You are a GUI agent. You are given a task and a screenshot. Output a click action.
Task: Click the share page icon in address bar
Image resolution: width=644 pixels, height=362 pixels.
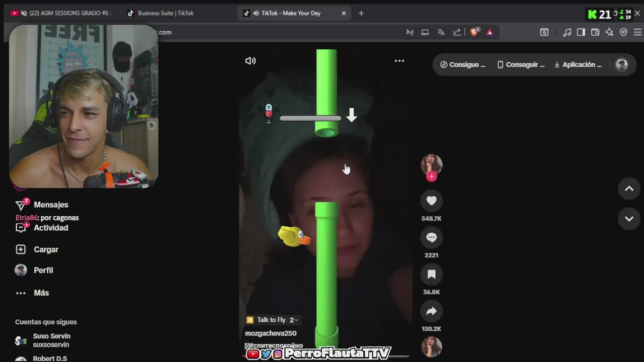click(457, 32)
